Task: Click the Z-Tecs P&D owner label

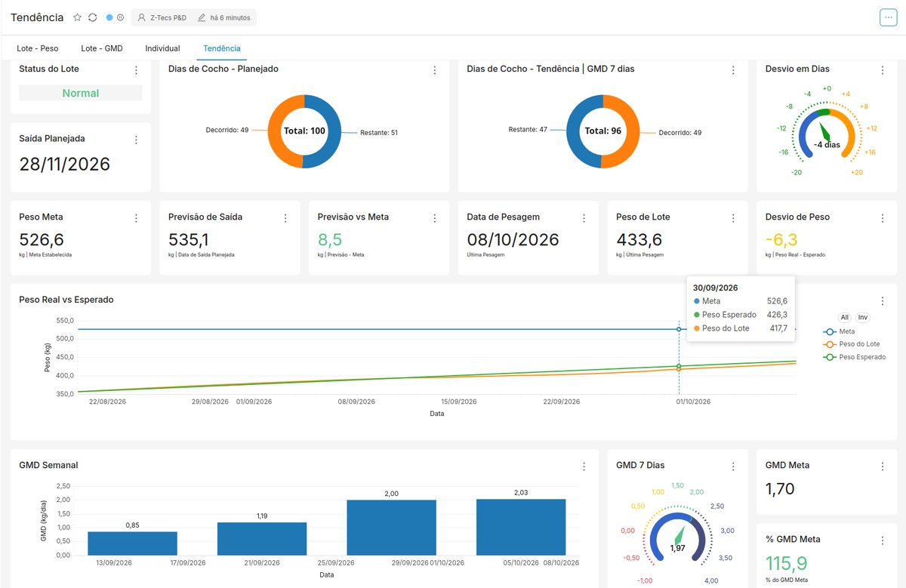Action: [162, 17]
